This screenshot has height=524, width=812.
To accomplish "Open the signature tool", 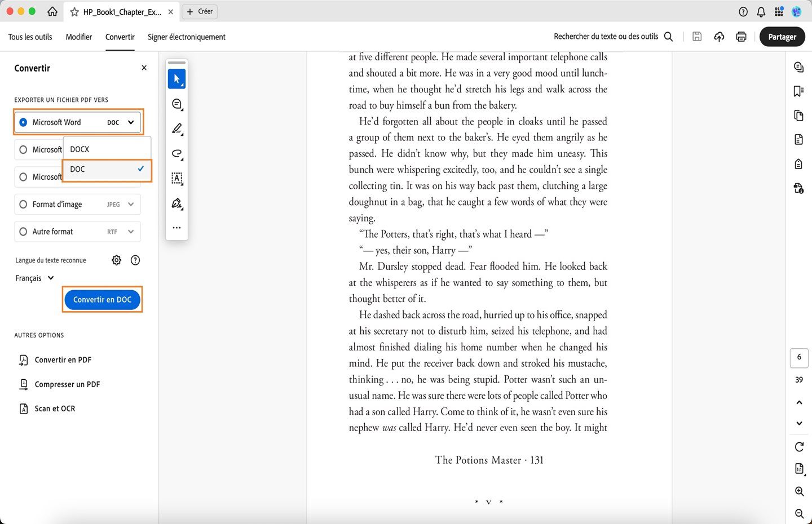I will [x=176, y=203].
